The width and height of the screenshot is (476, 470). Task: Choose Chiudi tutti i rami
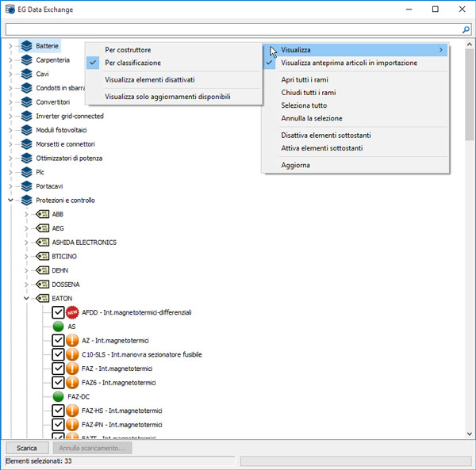pos(355,93)
